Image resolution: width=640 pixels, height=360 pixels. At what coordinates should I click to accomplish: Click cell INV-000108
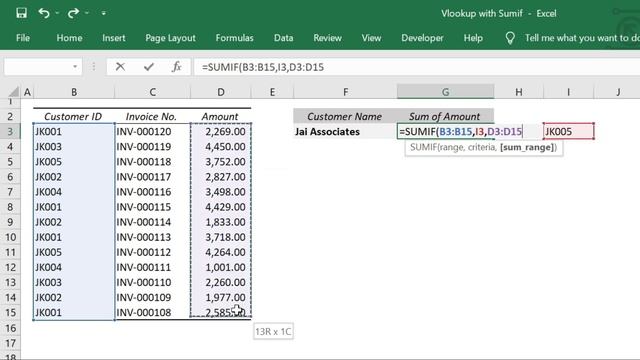tap(152, 313)
